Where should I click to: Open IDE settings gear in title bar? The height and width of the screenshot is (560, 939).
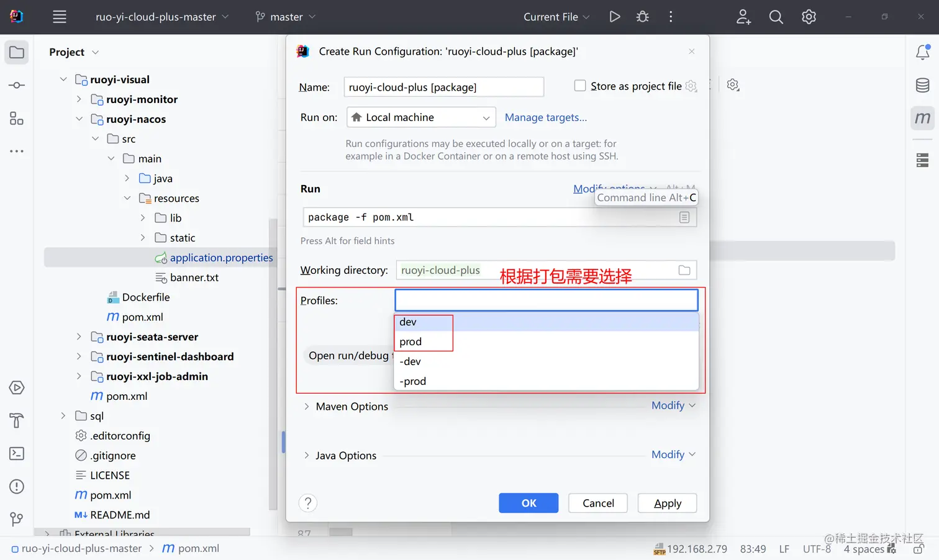pyautogui.click(x=809, y=17)
